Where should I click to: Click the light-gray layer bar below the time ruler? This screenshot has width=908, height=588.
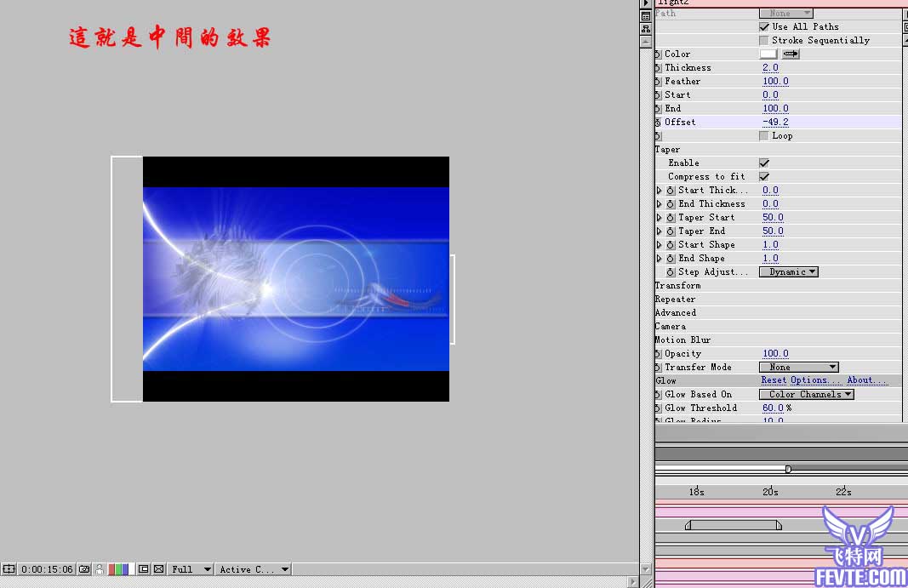coord(733,525)
